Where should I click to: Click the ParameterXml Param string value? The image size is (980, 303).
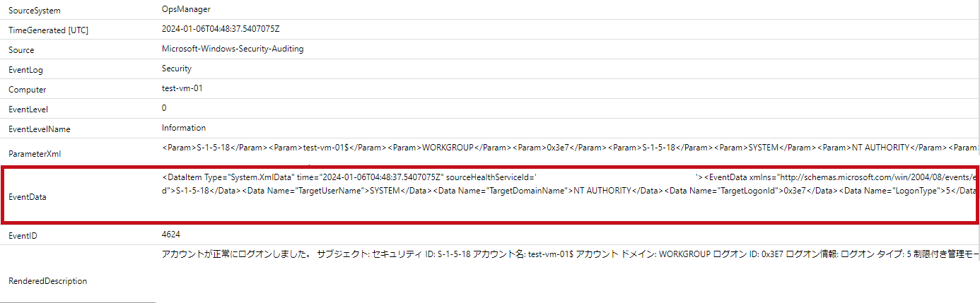571,148
